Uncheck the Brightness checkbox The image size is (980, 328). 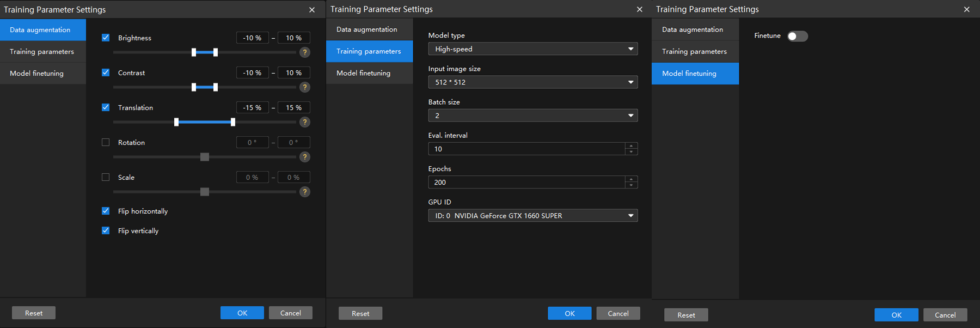[x=106, y=38]
